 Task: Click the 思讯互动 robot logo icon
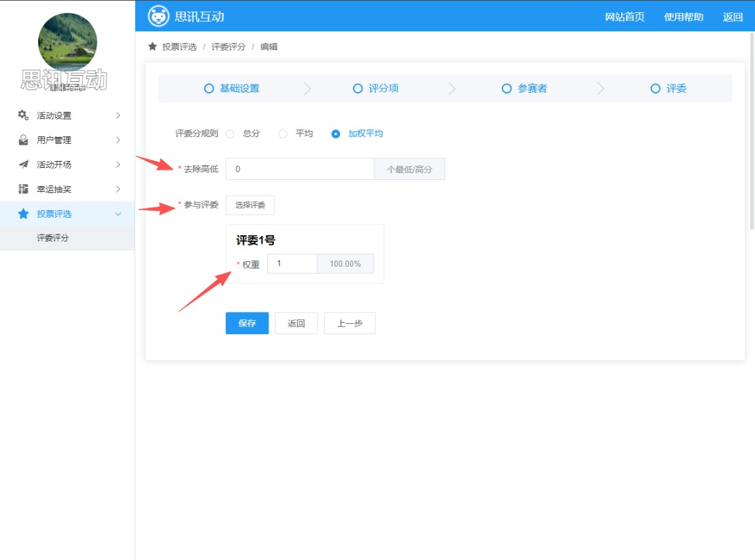point(158,16)
